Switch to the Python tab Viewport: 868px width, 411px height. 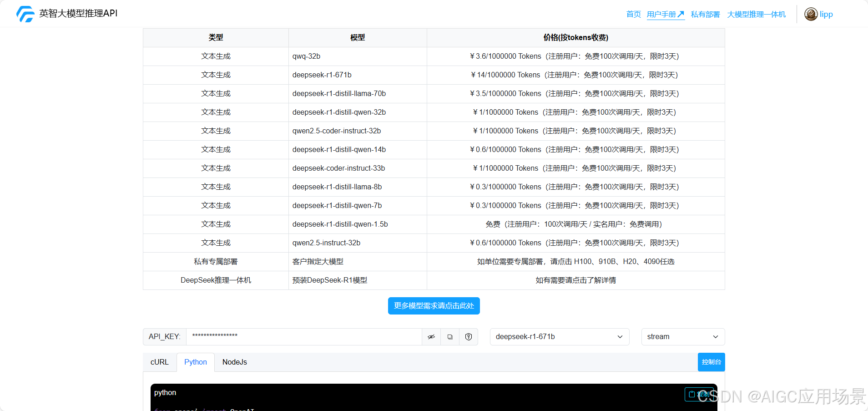pyautogui.click(x=196, y=362)
